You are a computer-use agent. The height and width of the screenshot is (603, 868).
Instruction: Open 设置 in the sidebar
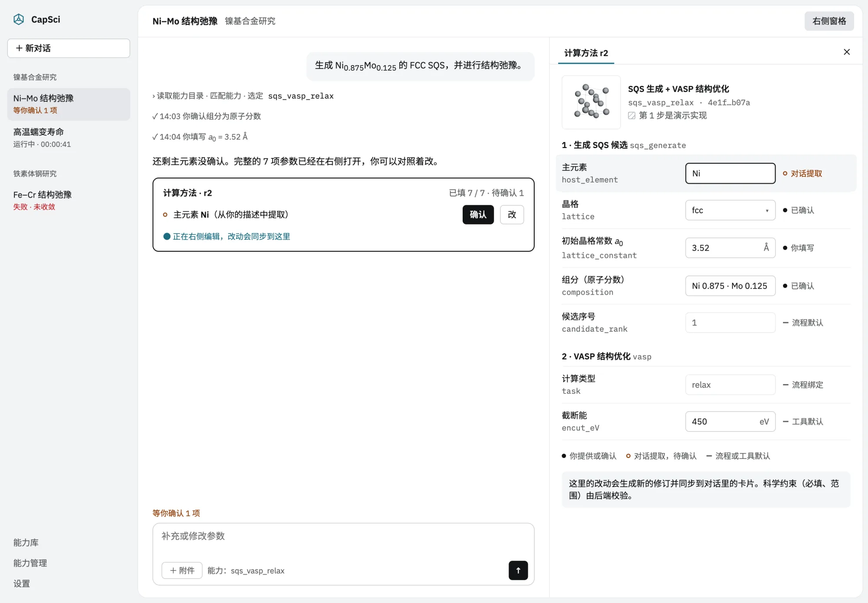click(x=22, y=583)
